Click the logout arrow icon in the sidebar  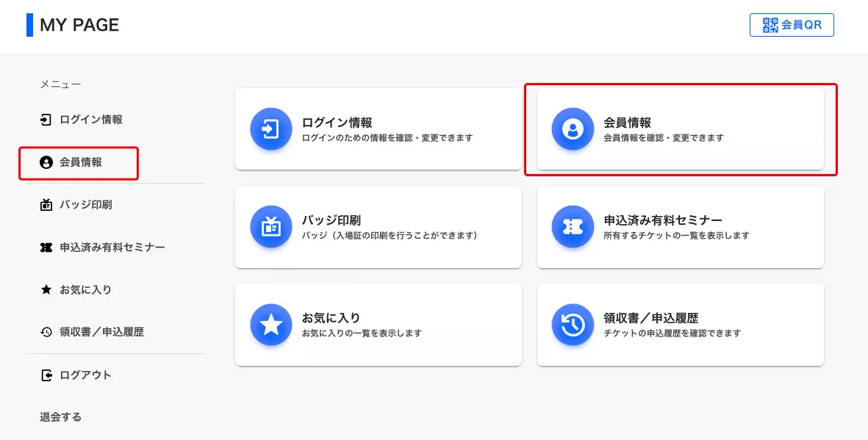click(46, 375)
